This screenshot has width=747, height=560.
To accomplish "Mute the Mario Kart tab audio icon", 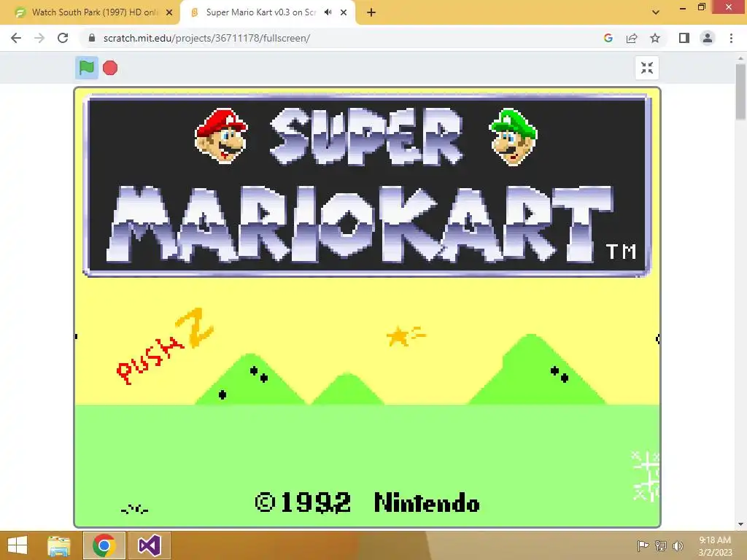I will point(328,12).
